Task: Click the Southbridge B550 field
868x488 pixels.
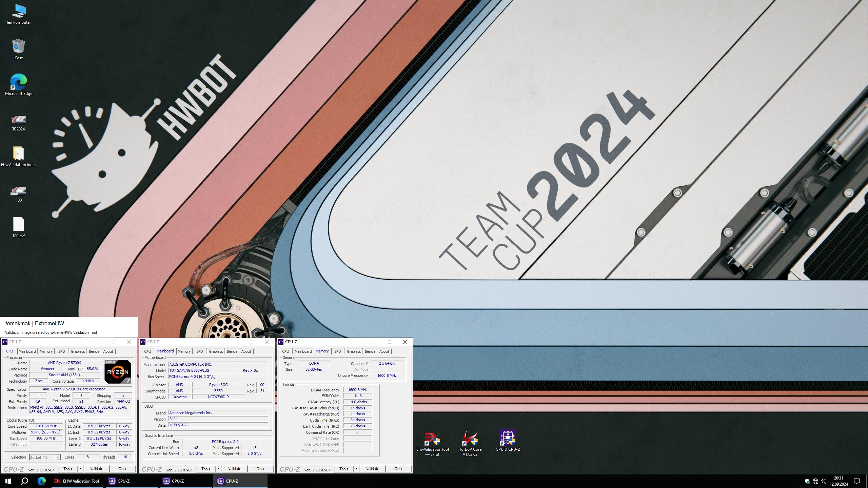Action: (218, 391)
